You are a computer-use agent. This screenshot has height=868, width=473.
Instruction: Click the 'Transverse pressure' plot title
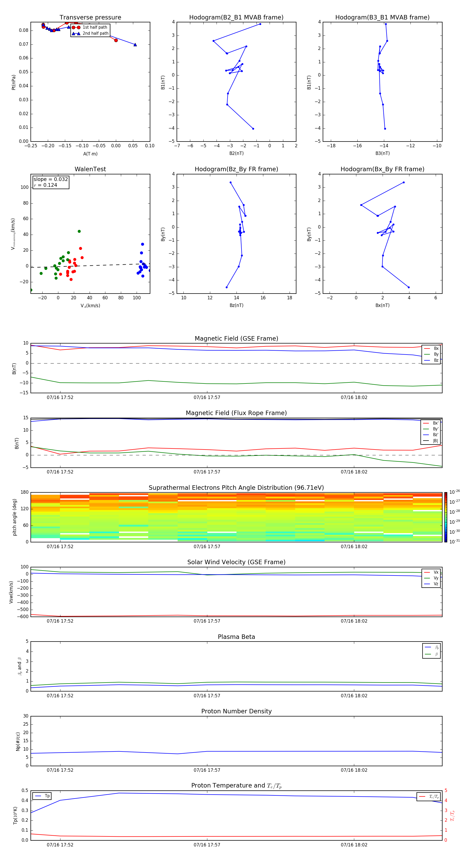tap(90, 18)
